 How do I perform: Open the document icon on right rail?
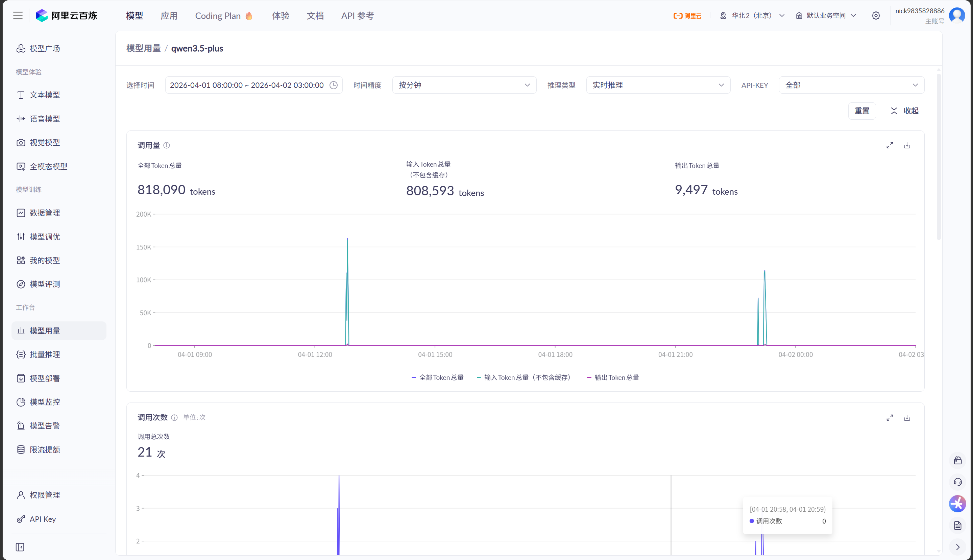point(957,526)
